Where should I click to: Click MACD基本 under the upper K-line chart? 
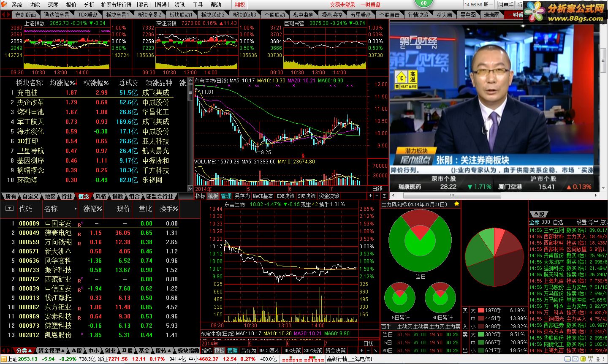263,196
